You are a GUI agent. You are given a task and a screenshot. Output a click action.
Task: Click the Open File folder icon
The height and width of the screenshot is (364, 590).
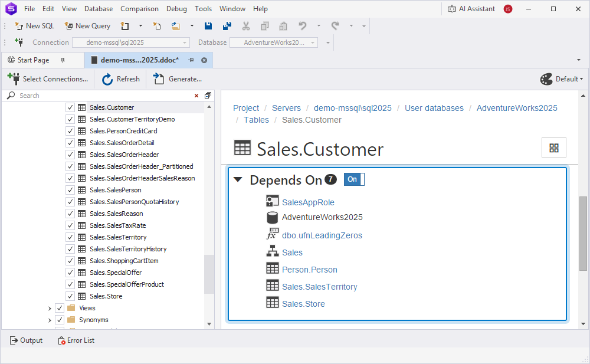coord(176,26)
